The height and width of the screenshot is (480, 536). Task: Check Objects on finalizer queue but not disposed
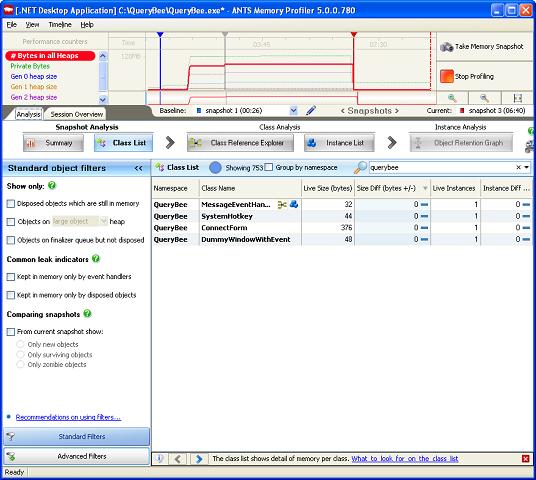[11, 240]
